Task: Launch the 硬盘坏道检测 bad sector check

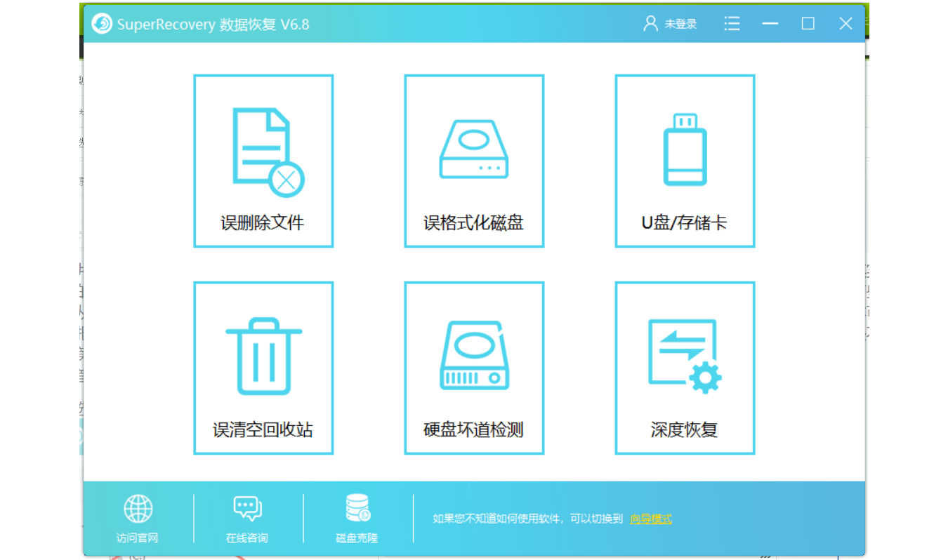Action: point(474,368)
